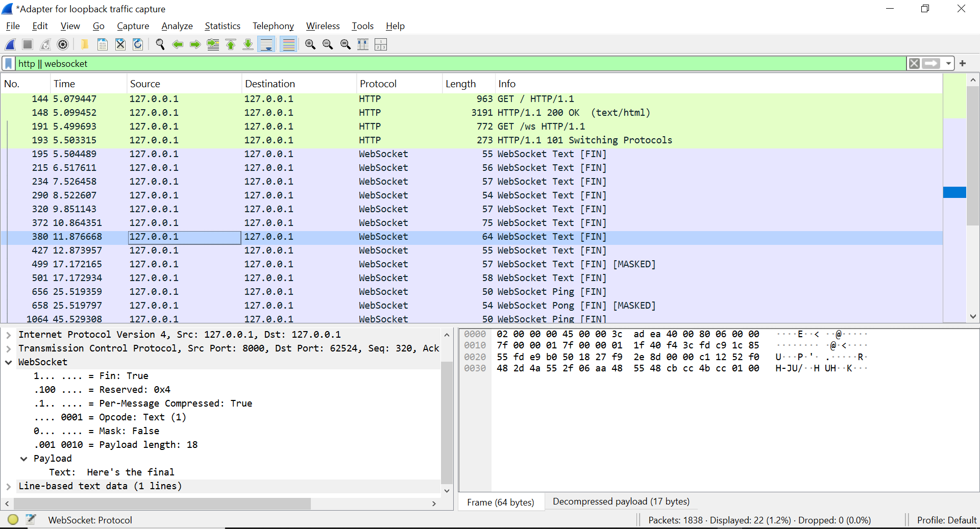Go back in packet history

178,45
